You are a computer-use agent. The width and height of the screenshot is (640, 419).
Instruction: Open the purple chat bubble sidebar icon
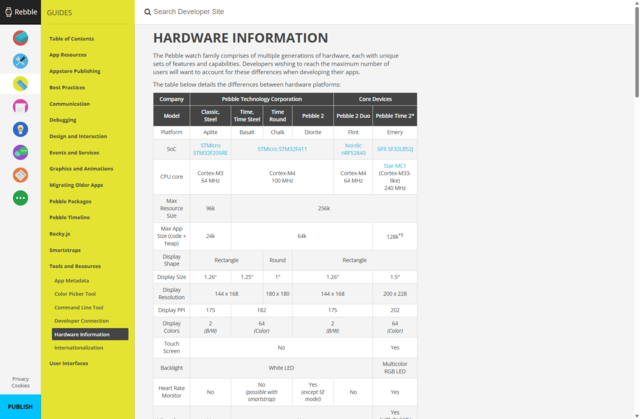pyautogui.click(x=20, y=152)
